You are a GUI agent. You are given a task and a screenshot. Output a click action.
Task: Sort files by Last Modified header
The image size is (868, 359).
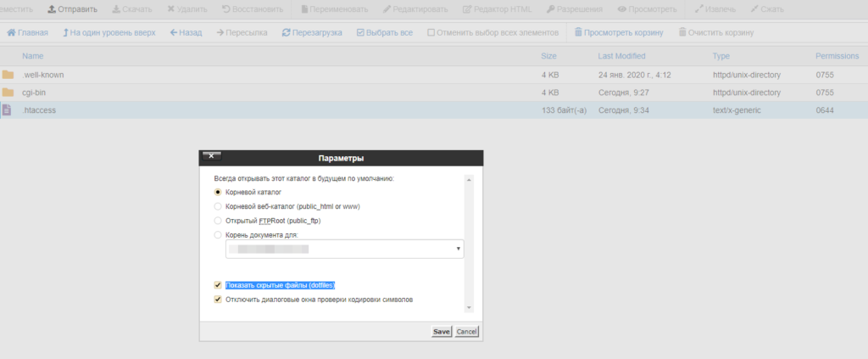click(621, 56)
